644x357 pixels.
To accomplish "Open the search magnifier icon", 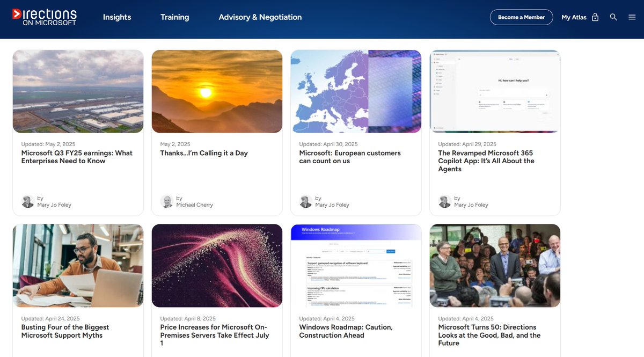I will pyautogui.click(x=613, y=17).
